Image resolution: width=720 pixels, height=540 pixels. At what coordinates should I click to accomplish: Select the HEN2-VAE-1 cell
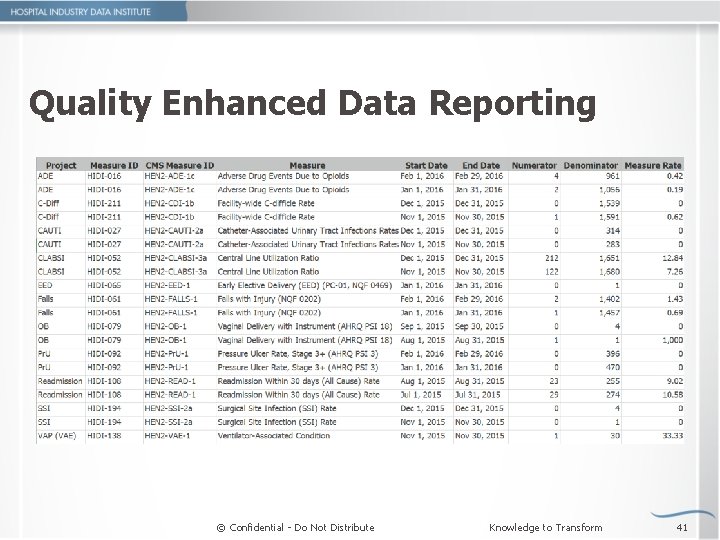point(167,435)
